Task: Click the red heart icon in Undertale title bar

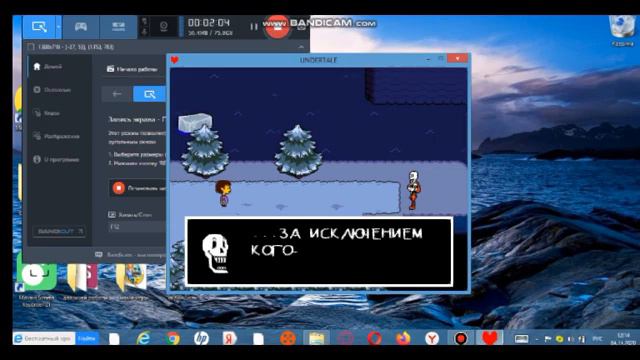Action: click(175, 60)
